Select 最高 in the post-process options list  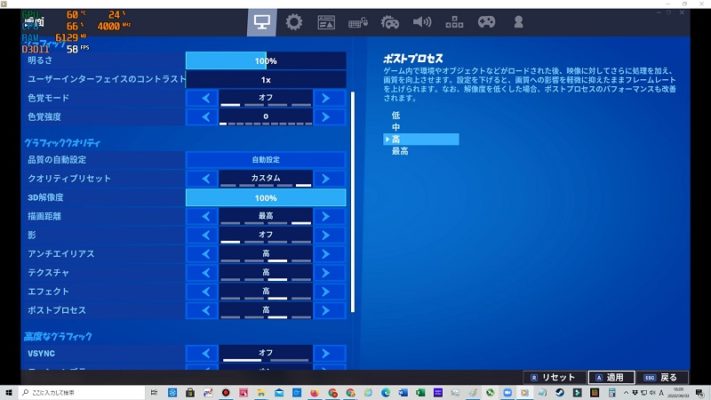[400, 152]
